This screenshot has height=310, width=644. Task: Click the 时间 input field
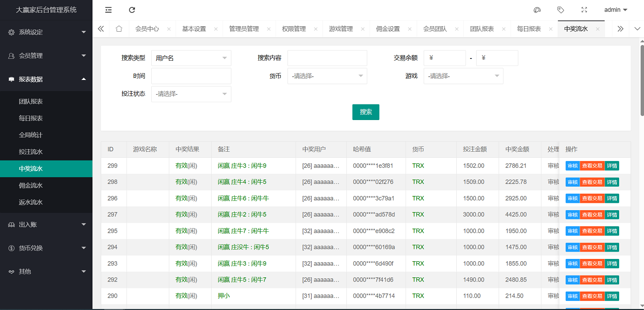[191, 76]
